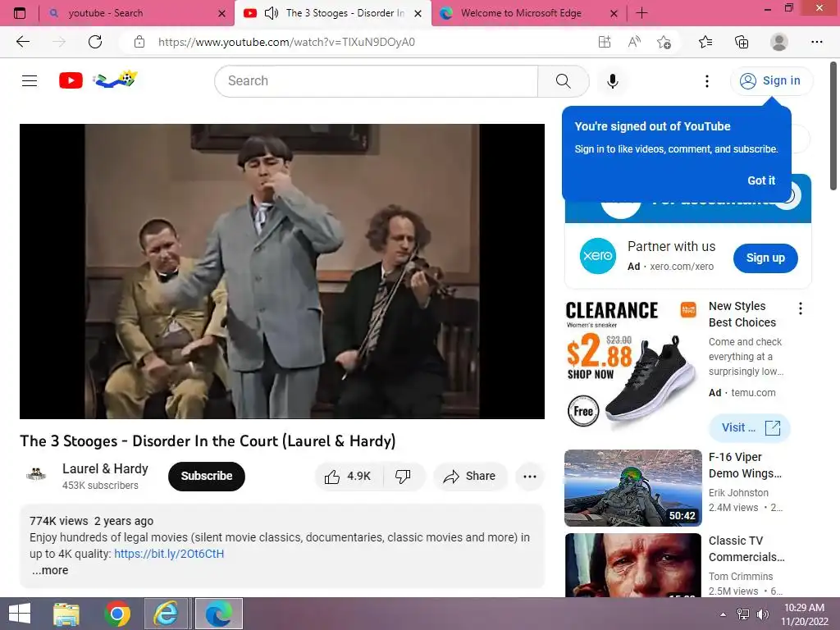Open the clearance sneaker ad image

click(x=632, y=365)
